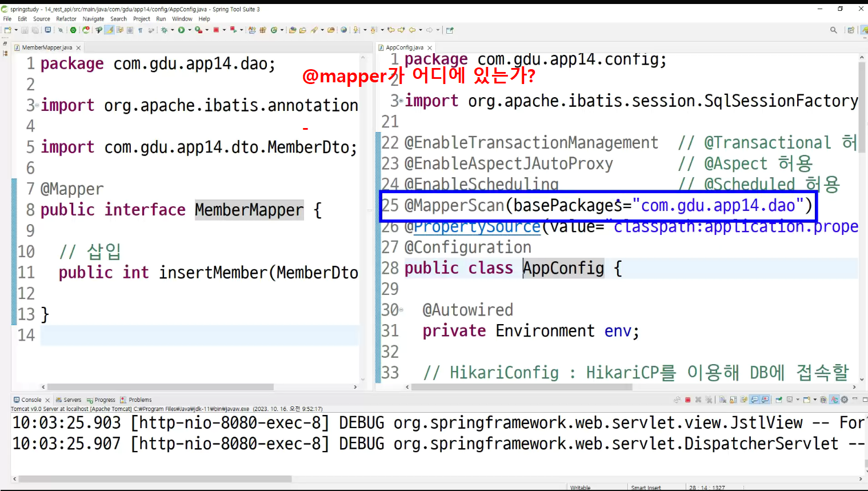Viewport: 868px width, 491px height.
Task: Switch to the Progress tab
Action: 101,400
